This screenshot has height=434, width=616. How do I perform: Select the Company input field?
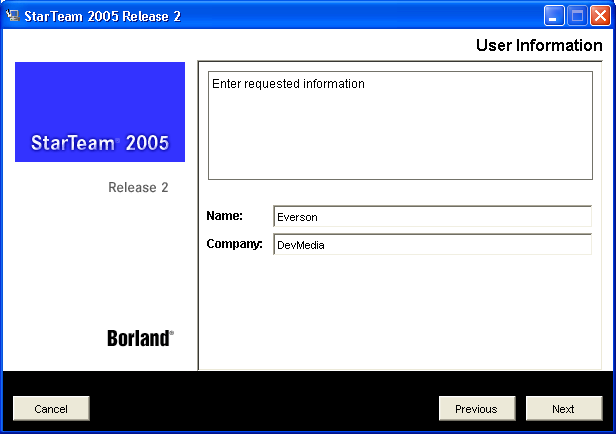tap(432, 244)
